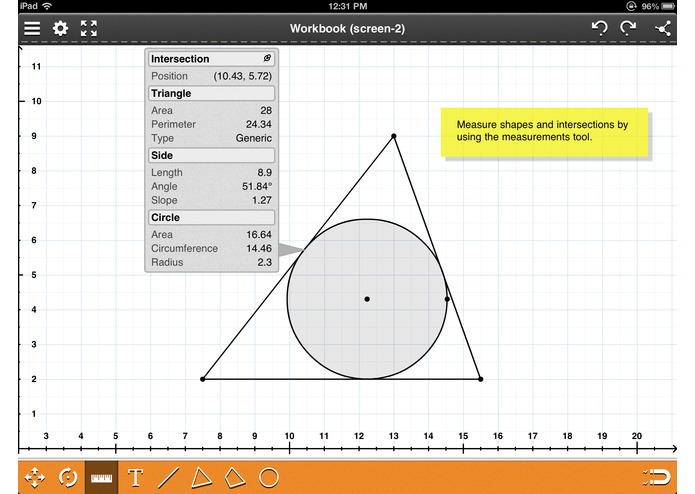Select the bottom-right triangle vertex
This screenshot has width=695, height=494.
click(x=481, y=379)
